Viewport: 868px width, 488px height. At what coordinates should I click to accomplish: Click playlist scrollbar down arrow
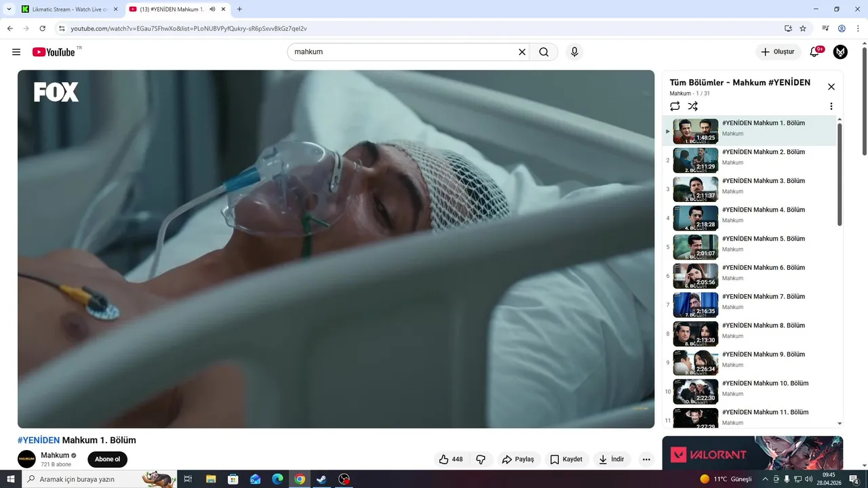pos(840,424)
